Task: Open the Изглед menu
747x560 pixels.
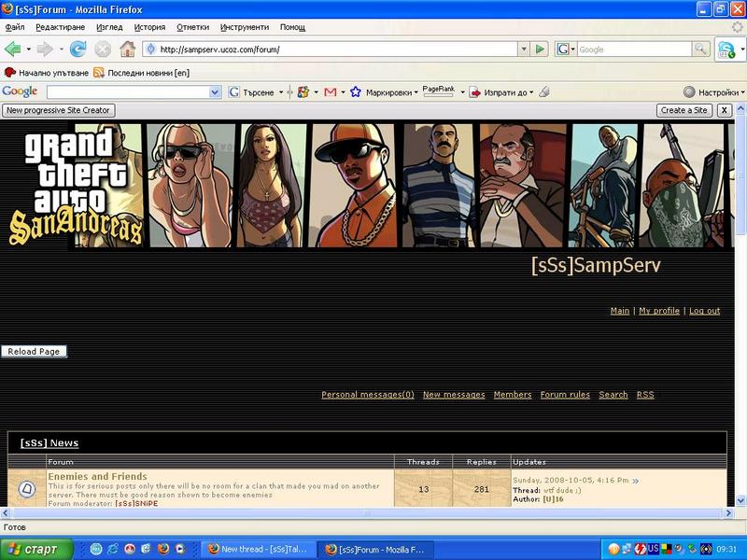Action: [x=109, y=27]
